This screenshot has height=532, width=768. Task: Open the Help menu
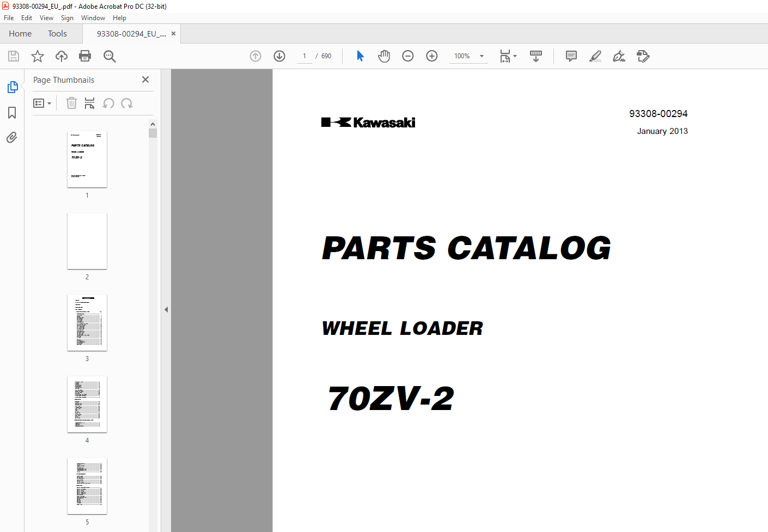tap(119, 18)
